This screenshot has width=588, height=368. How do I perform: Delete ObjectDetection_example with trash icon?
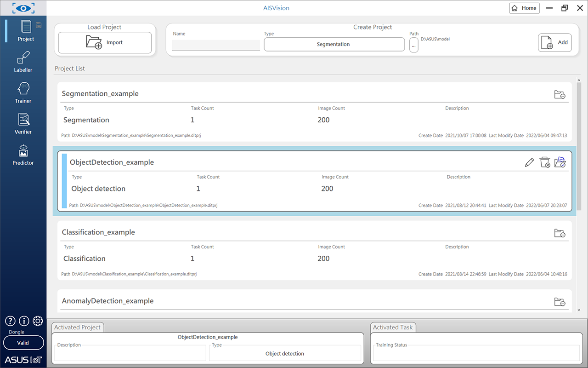click(545, 162)
